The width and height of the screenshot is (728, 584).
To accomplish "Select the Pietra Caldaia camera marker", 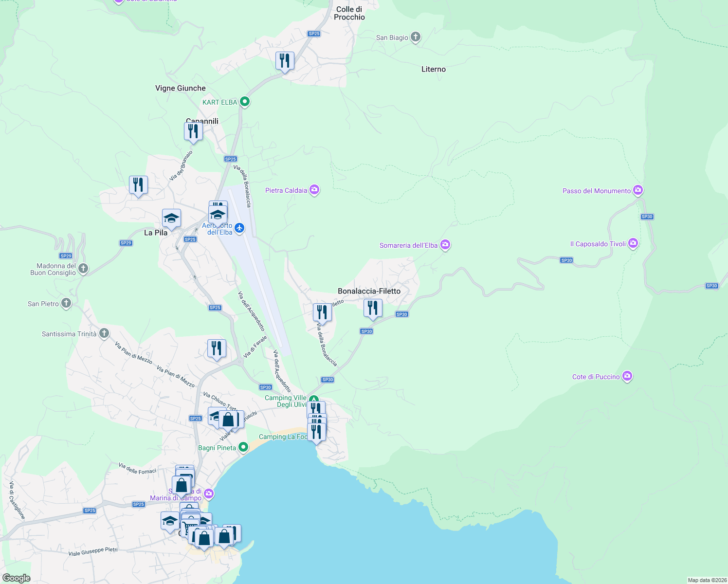I will (314, 190).
